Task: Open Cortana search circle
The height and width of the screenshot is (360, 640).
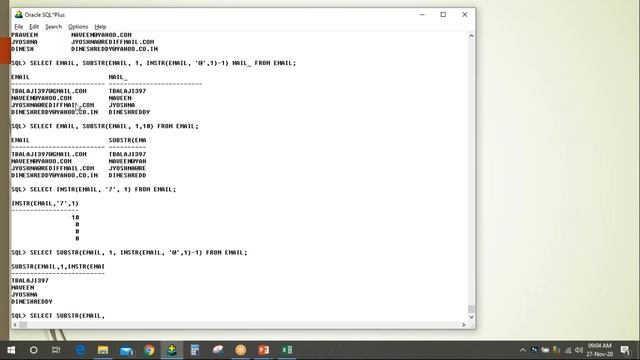Action: click(x=33, y=350)
